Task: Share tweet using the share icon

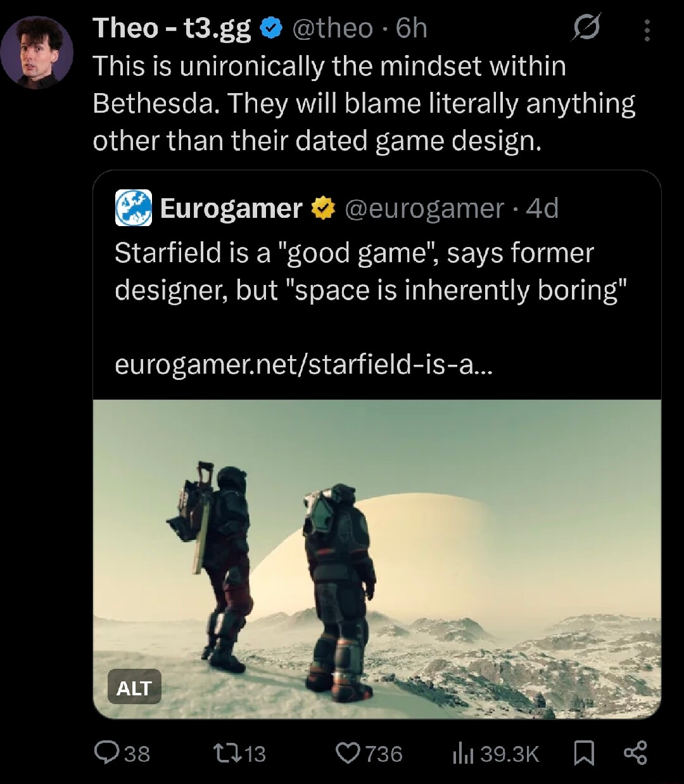Action: 635,753
